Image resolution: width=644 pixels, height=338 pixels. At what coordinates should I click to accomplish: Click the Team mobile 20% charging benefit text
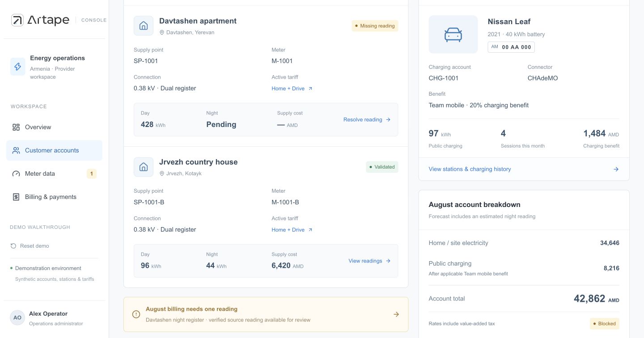(479, 106)
